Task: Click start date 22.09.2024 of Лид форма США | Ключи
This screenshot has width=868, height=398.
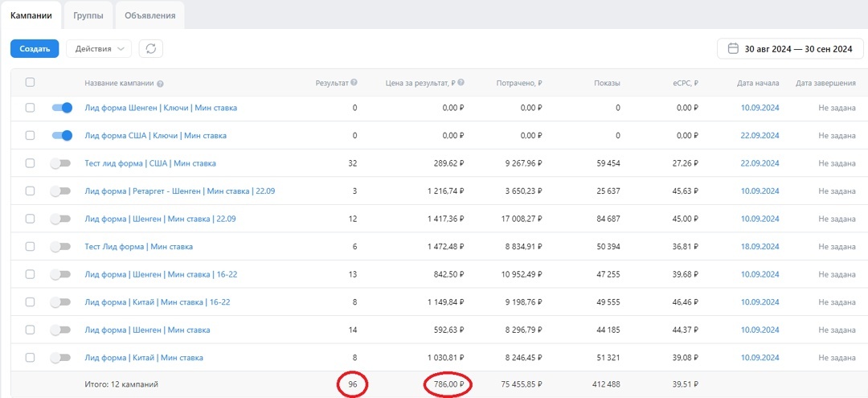Action: pyautogui.click(x=760, y=136)
